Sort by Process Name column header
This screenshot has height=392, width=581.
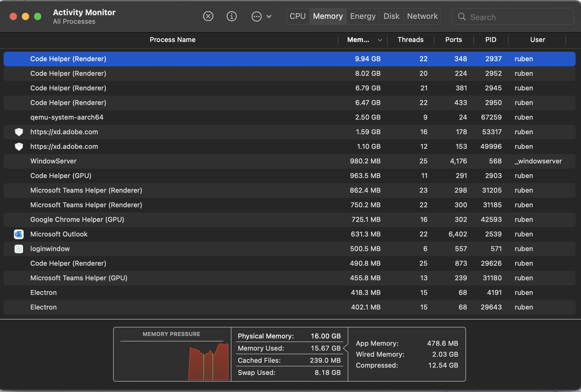click(172, 40)
